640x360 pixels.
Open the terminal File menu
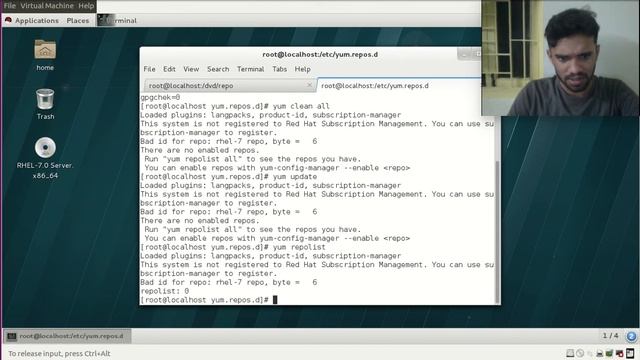(x=149, y=69)
